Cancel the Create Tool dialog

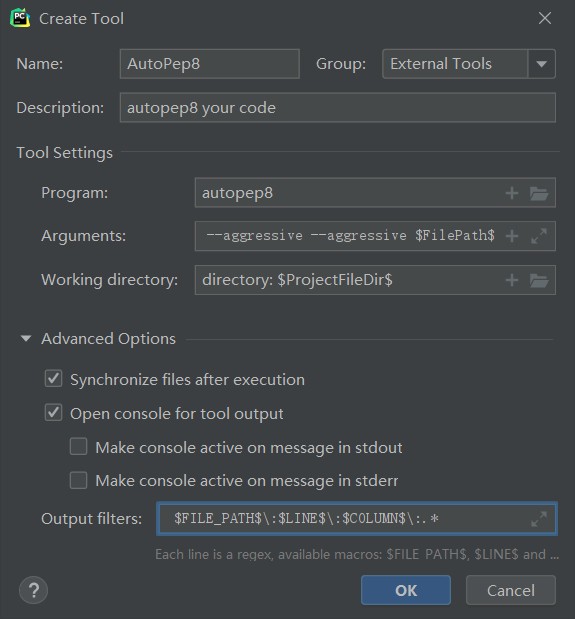click(x=511, y=590)
